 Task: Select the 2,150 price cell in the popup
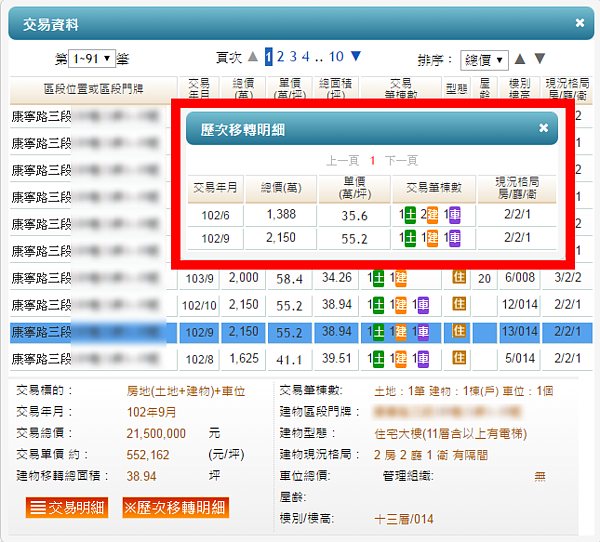[x=281, y=238]
